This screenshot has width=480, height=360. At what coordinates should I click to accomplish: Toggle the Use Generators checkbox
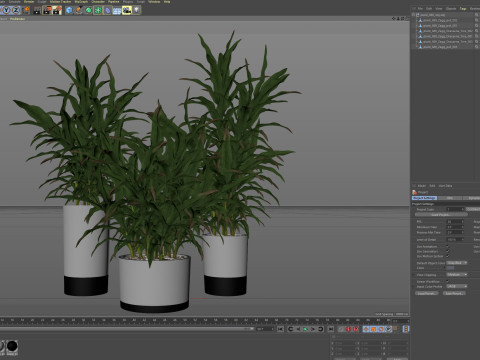click(x=447, y=251)
